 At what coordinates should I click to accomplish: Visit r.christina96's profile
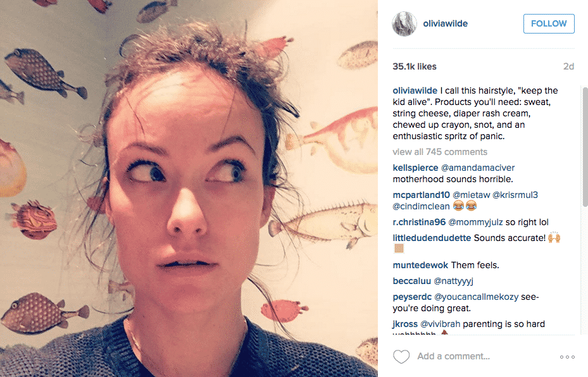pyautogui.click(x=419, y=222)
